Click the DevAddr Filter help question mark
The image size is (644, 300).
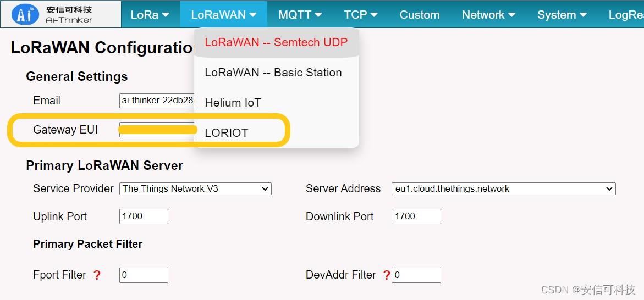387,275
